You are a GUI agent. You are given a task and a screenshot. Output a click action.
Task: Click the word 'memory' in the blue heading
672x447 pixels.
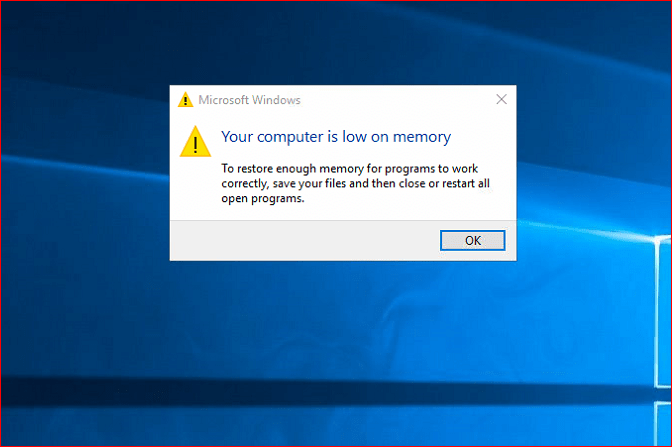click(422, 137)
